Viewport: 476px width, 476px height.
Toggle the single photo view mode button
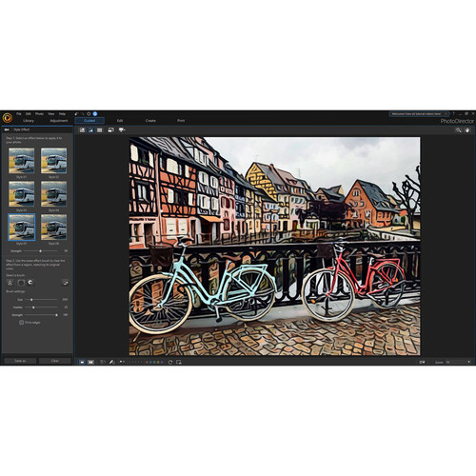point(82,362)
